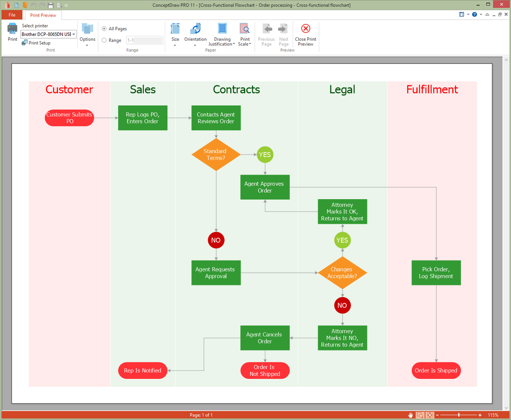Viewport: 511px width, 420px height.
Task: Click the Undo quick-access icon
Action: click(34, 5)
